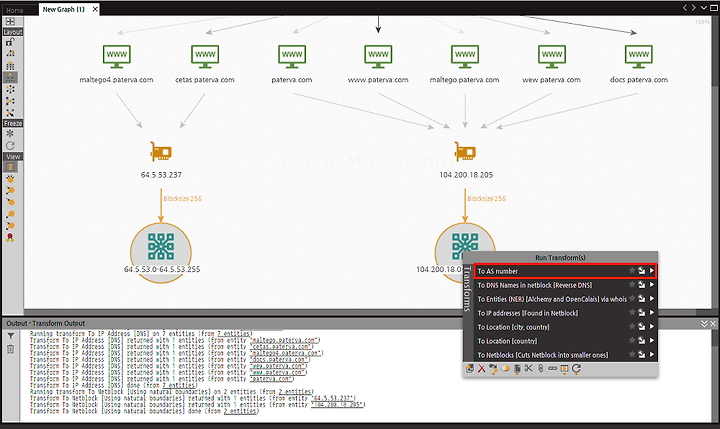
Task: Click the Freeze asterisk icon
Action: (10, 134)
